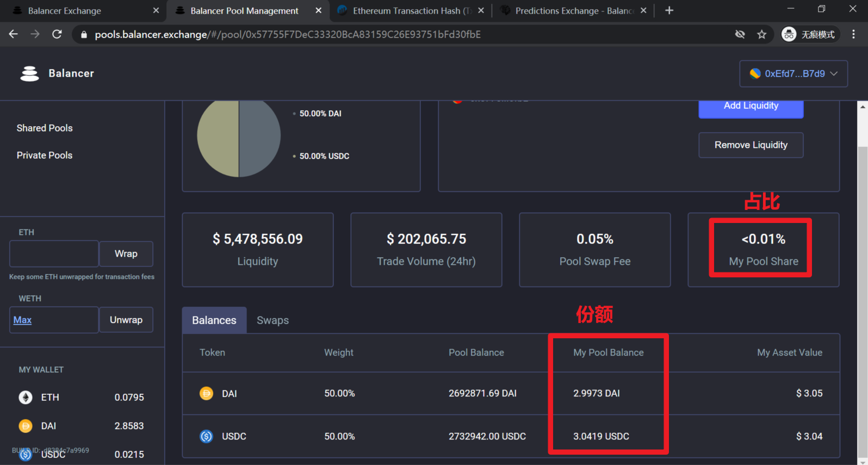Click the Max link in WETH field

[22, 320]
